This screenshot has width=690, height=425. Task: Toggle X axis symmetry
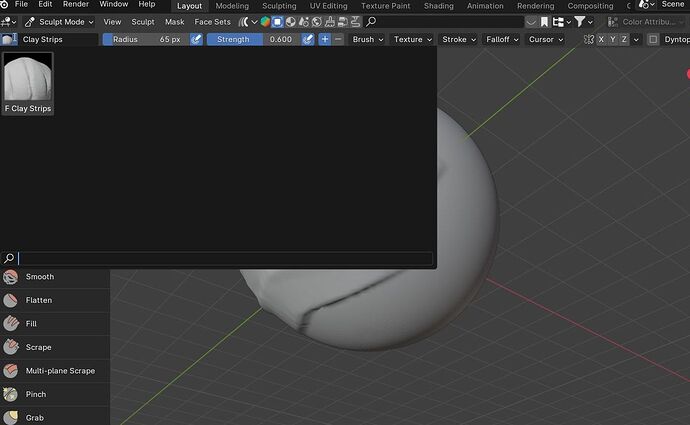[x=601, y=40]
